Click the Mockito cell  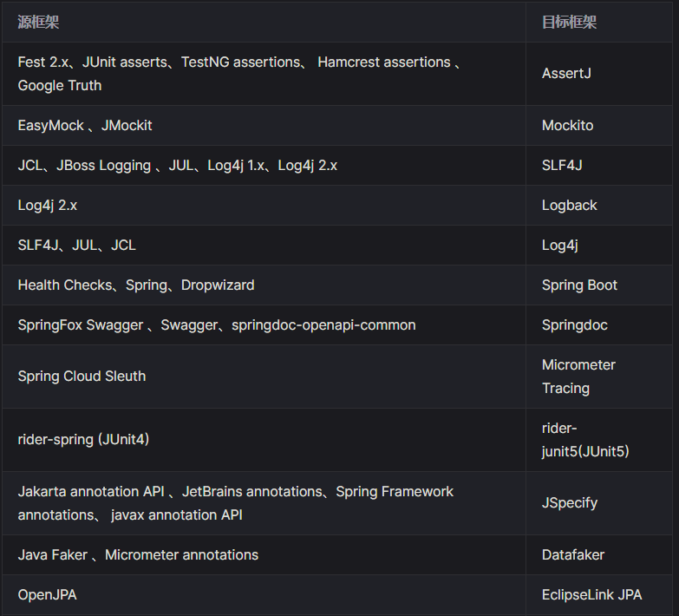[599, 125]
